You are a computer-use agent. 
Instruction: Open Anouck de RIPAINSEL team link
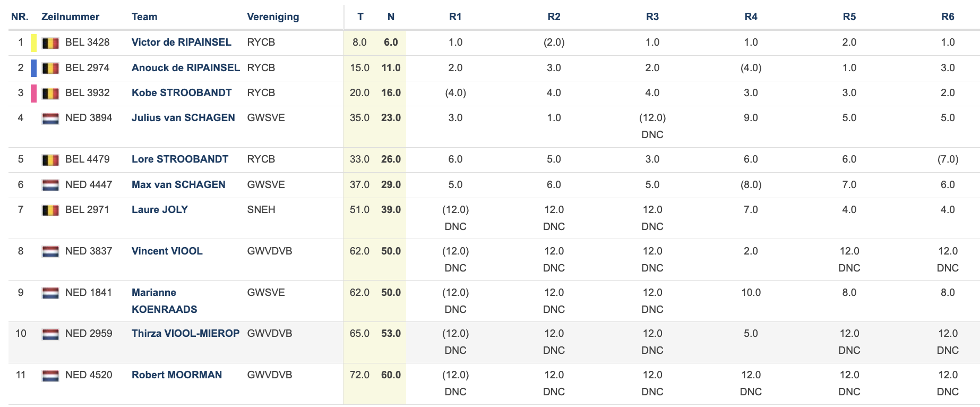pos(186,68)
